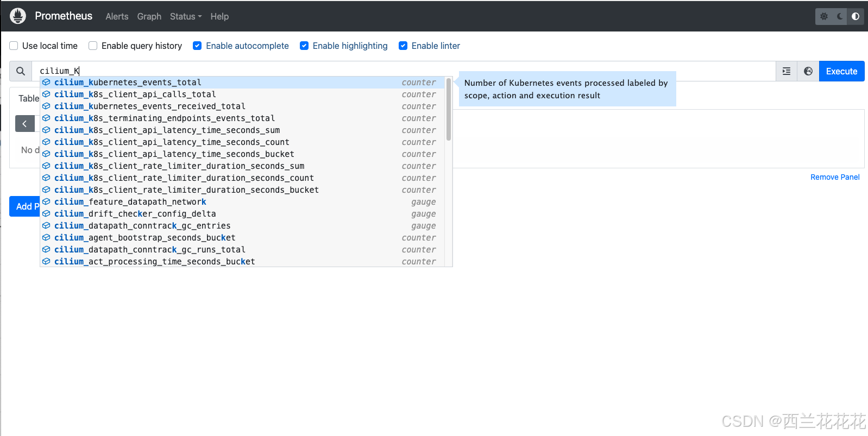The image size is (868, 436).
Task: Select cilium_feature_datapath_network gauge suggestion
Action: pyautogui.click(x=243, y=202)
